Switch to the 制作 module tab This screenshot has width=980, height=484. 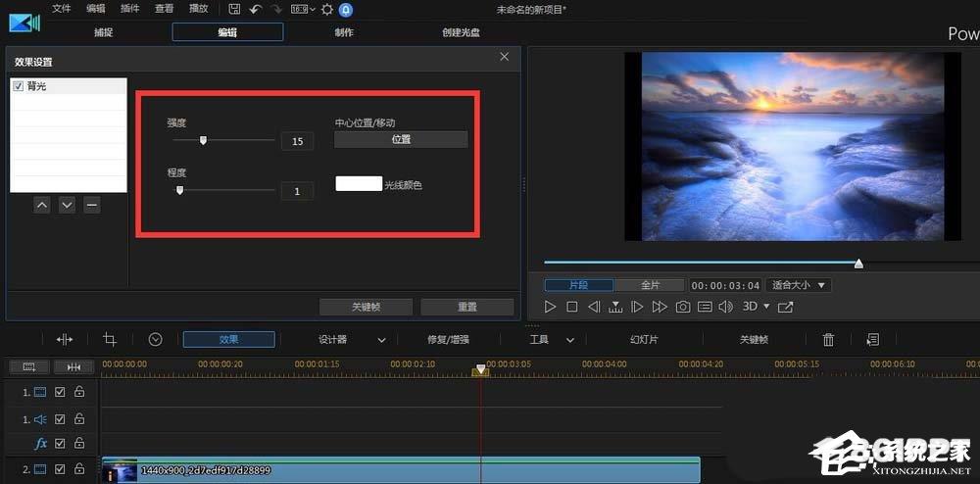click(x=344, y=32)
